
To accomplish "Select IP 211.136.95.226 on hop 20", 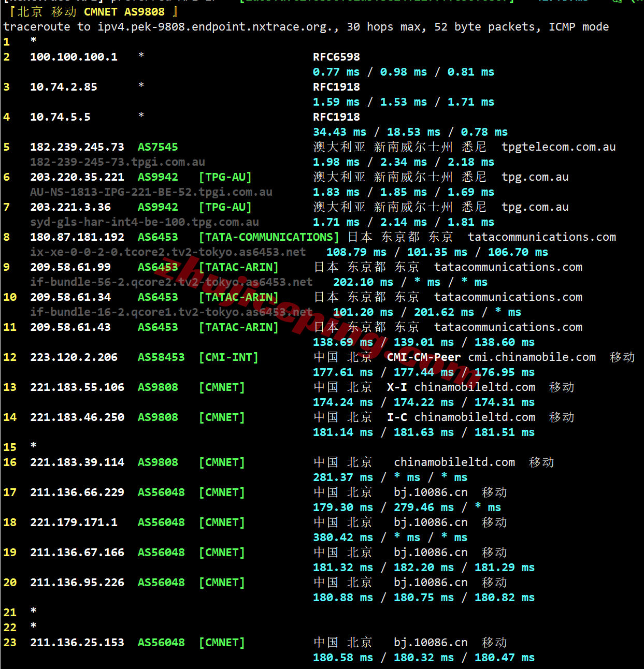I will (x=77, y=583).
